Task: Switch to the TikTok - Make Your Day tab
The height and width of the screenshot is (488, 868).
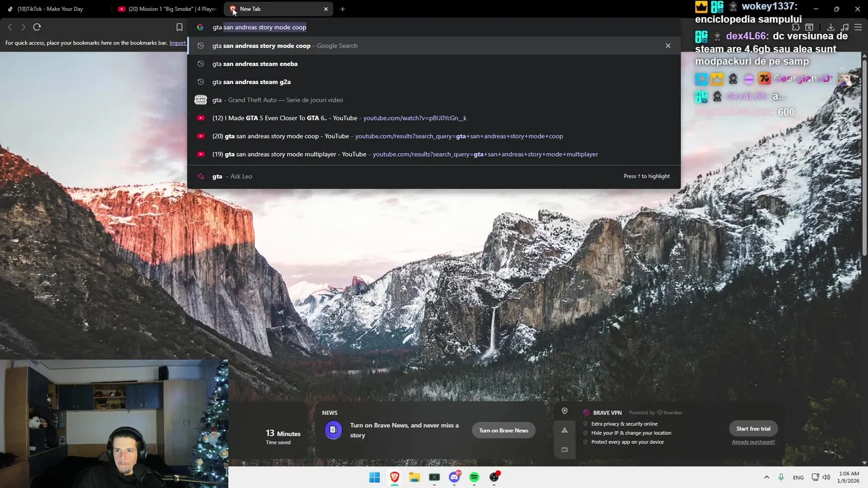Action: tap(56, 9)
